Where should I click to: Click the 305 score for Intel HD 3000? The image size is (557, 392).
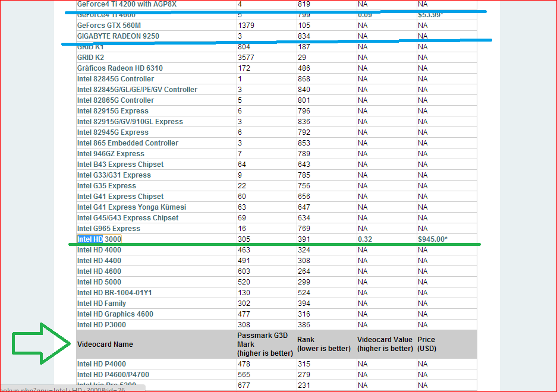pyautogui.click(x=244, y=239)
